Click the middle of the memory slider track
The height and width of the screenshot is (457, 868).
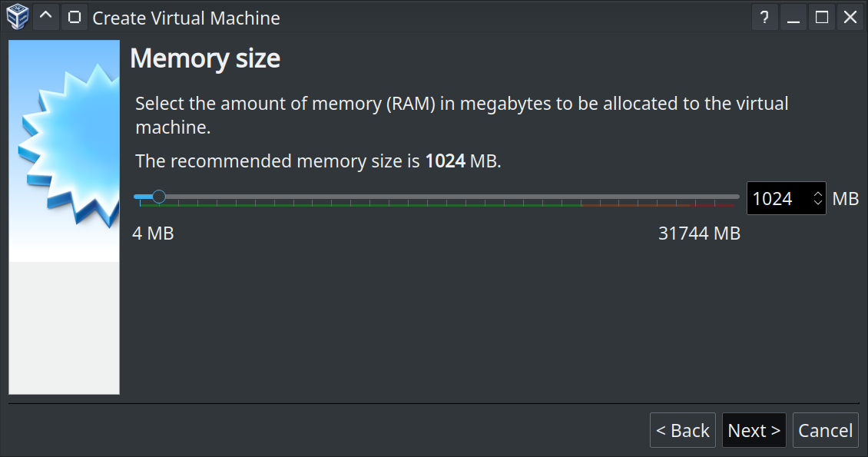pyautogui.click(x=436, y=197)
